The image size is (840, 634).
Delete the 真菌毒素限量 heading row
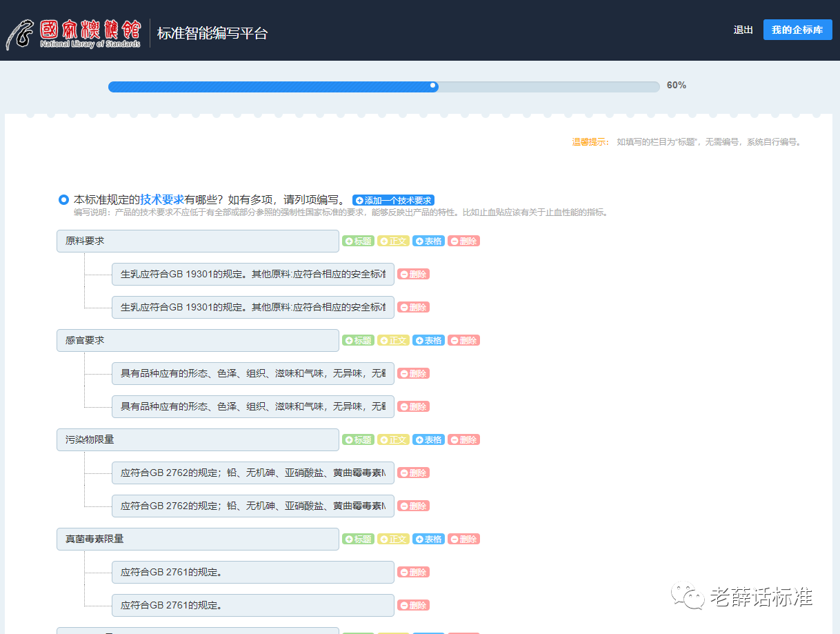463,539
